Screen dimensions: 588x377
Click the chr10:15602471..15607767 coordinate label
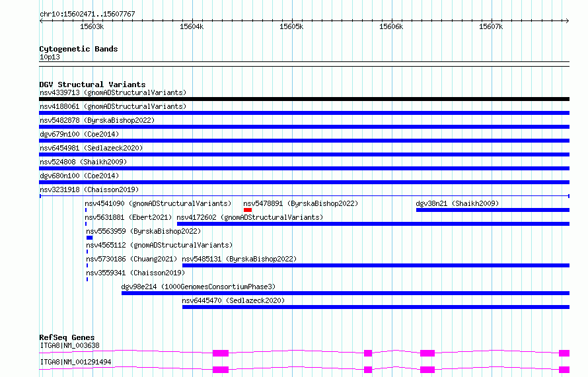click(87, 14)
